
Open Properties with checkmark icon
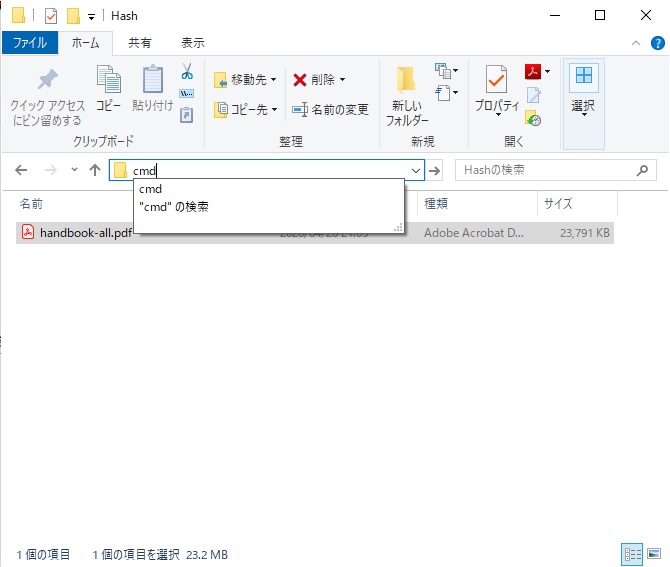tap(497, 91)
